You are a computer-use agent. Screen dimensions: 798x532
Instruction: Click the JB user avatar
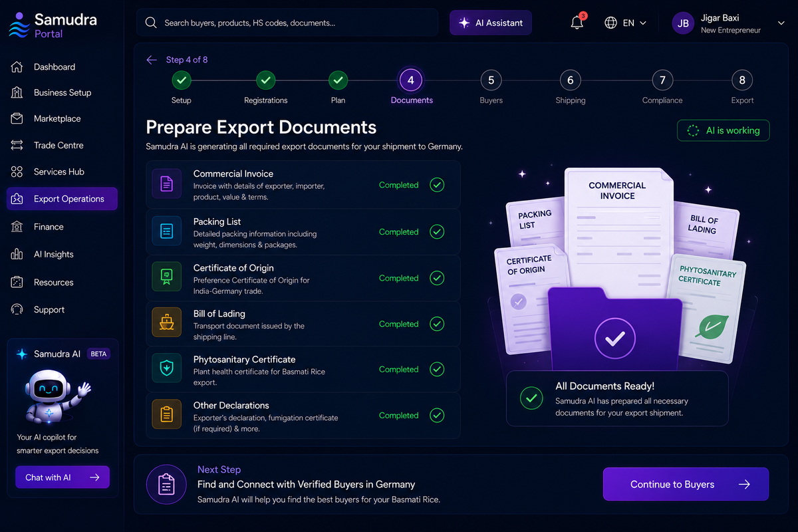point(683,23)
